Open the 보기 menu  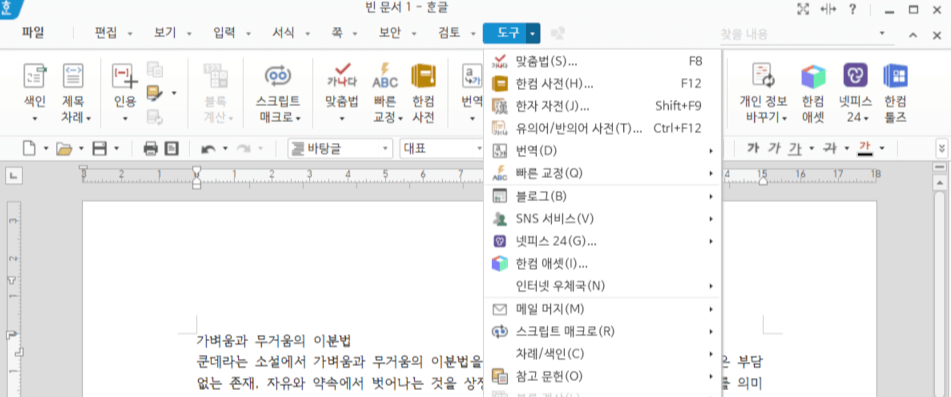(x=165, y=33)
